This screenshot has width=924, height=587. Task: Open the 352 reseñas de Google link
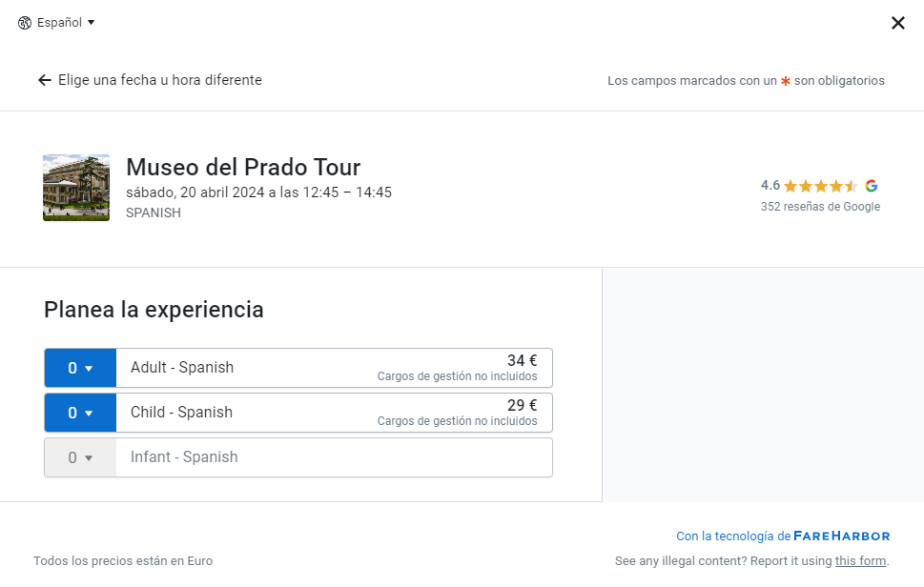pos(820,207)
